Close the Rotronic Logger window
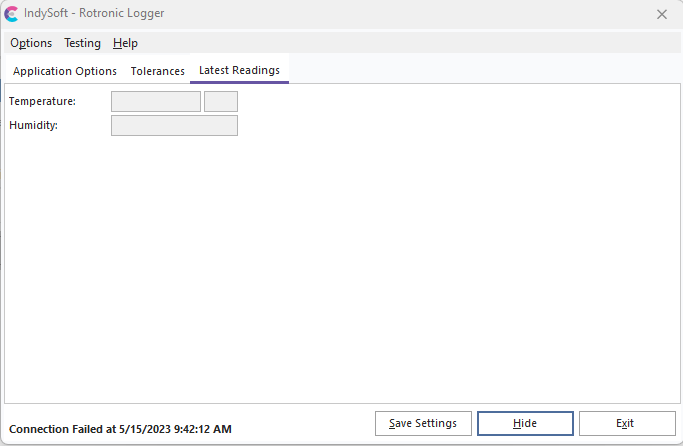 [x=661, y=14]
